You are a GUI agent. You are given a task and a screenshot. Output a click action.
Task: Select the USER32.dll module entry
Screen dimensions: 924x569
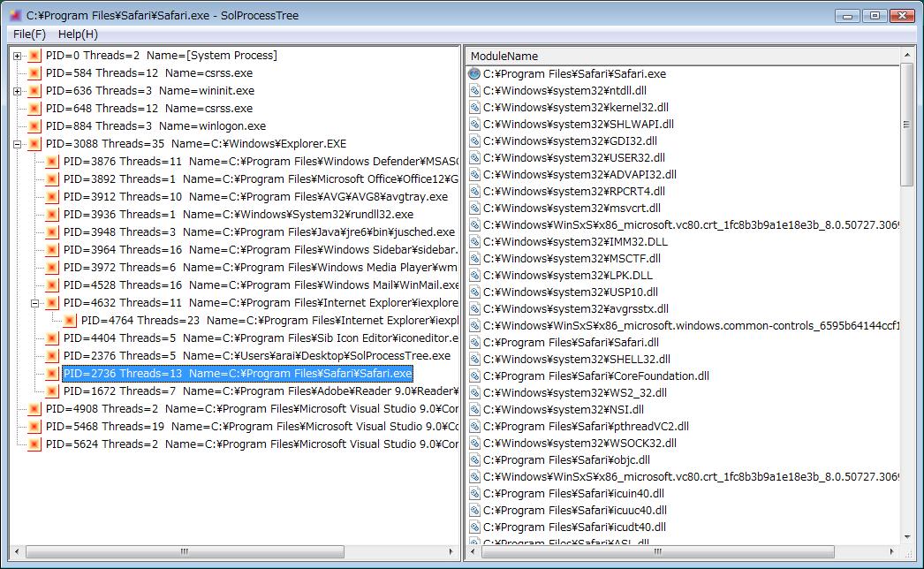pyautogui.click(x=574, y=158)
